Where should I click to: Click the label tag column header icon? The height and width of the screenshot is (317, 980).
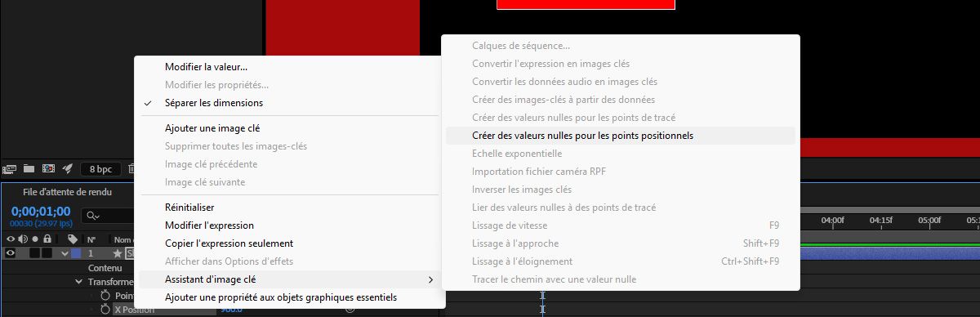click(73, 239)
